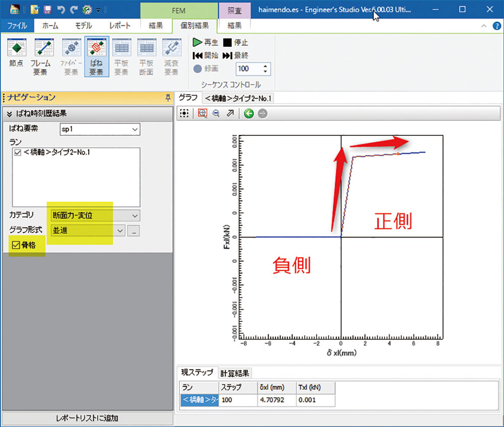
Task: Go back with green arrow icon
Action: click(249, 113)
